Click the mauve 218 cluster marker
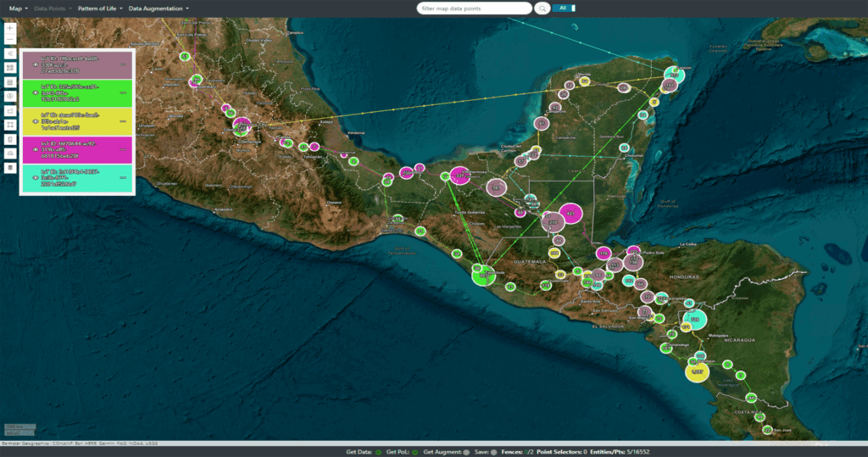Image resolution: width=868 pixels, height=457 pixels. [553, 222]
